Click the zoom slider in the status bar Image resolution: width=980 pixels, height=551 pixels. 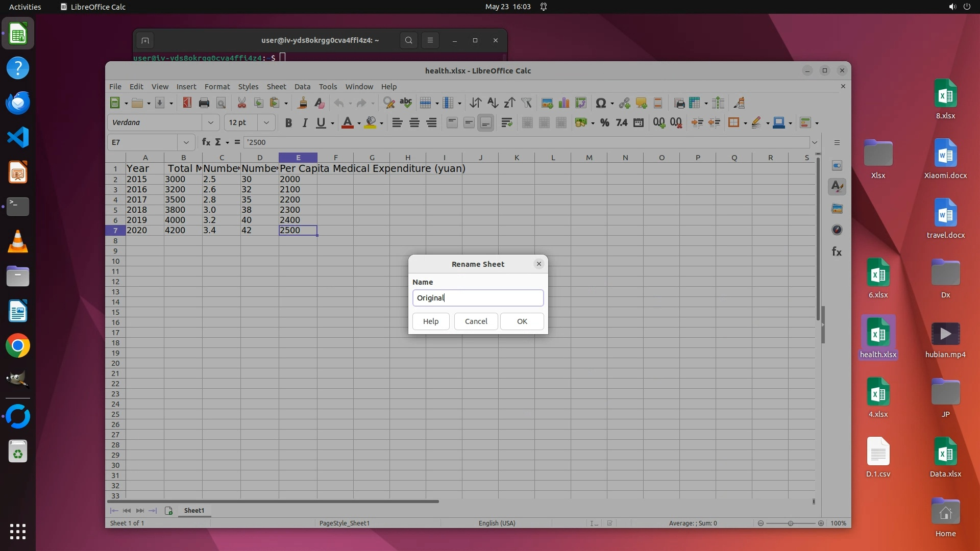[790, 523]
